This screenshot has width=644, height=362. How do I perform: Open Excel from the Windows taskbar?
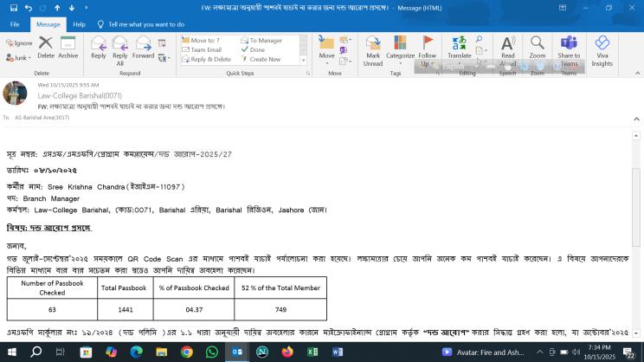(x=312, y=352)
